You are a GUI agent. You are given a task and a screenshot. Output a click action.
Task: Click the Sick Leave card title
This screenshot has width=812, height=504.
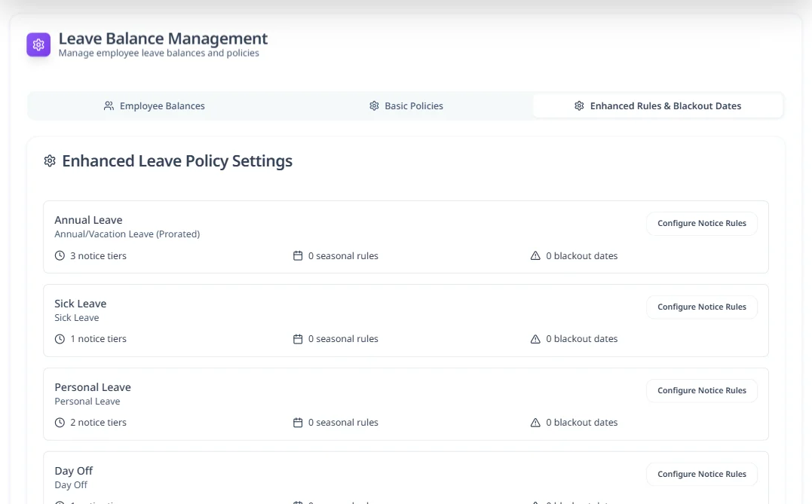tap(80, 304)
